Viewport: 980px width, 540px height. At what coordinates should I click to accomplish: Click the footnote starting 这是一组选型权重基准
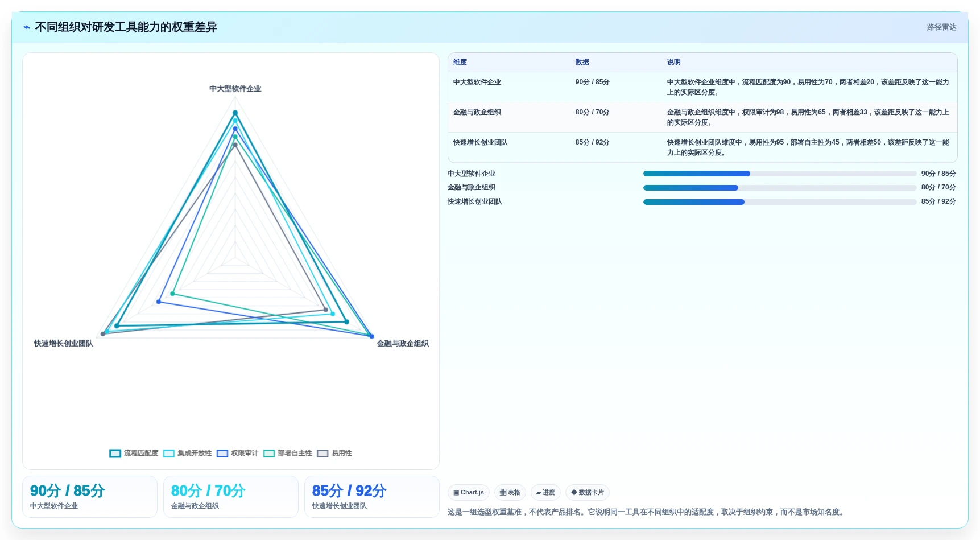pyautogui.click(x=647, y=512)
